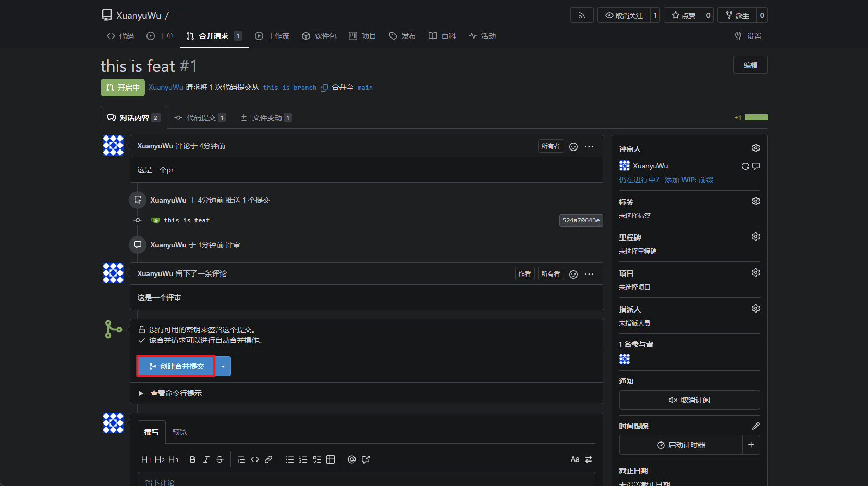The image size is (868, 486).
Task: Re-request review from XuanyuWu
Action: coord(745,166)
